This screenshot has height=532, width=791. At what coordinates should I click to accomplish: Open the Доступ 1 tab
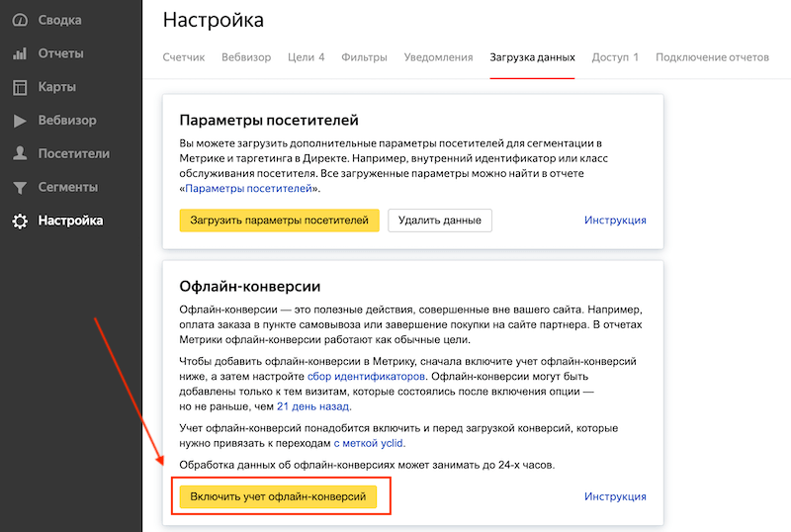point(615,57)
